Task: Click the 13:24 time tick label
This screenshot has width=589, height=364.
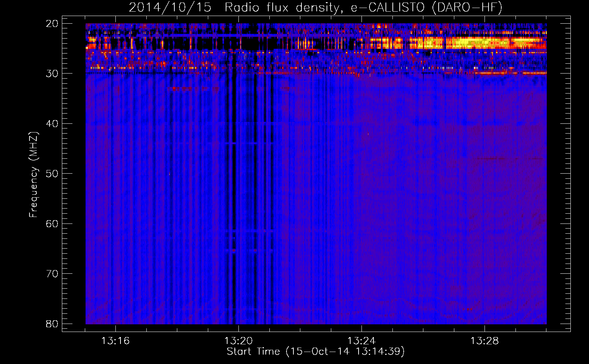Action: click(361, 341)
